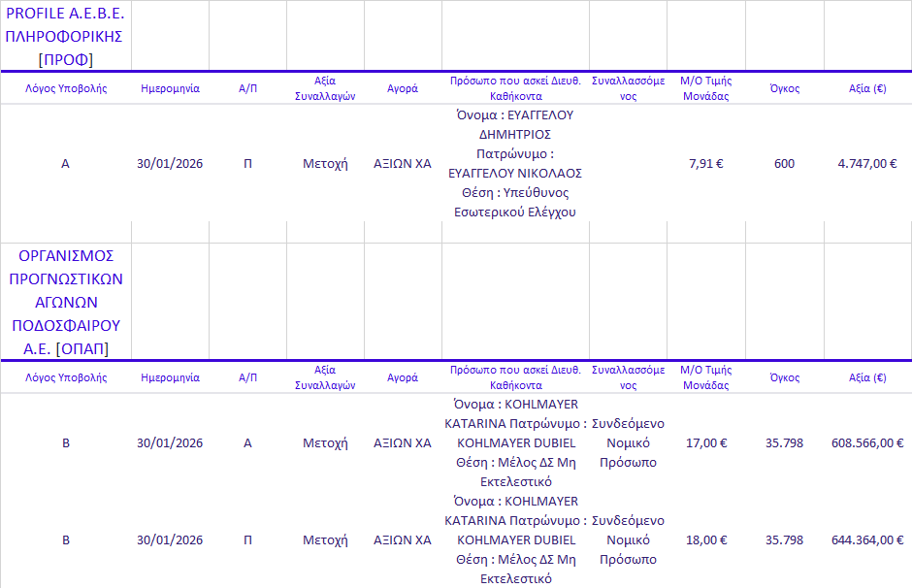Open the PROFILE Α.Ε.Β.Ε. ΠΛΗΡΟΦΟΡΙΚΗΣ [ΠΡΟΦ] company link
The height and width of the screenshot is (588, 912).
coord(65,36)
